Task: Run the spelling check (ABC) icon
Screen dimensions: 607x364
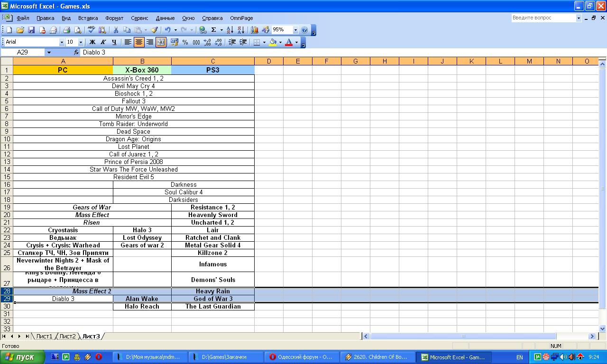Action: click(91, 30)
